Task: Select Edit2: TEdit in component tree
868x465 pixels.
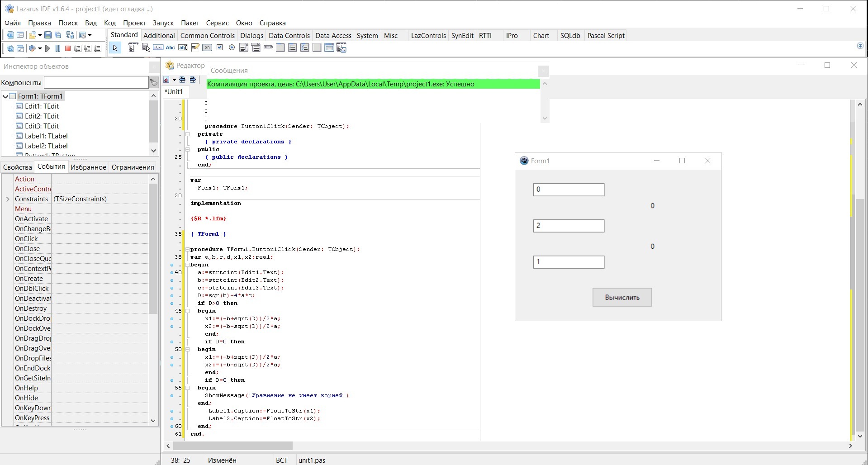Action: [x=42, y=116]
